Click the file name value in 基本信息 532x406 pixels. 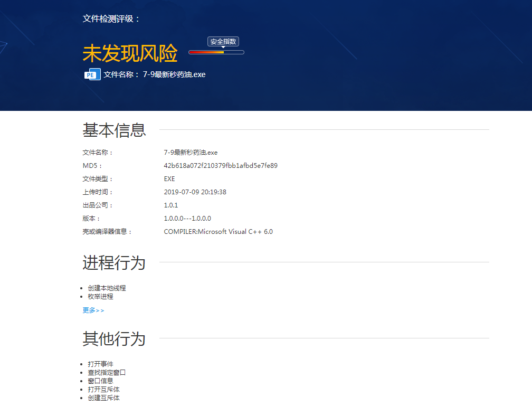coord(191,153)
